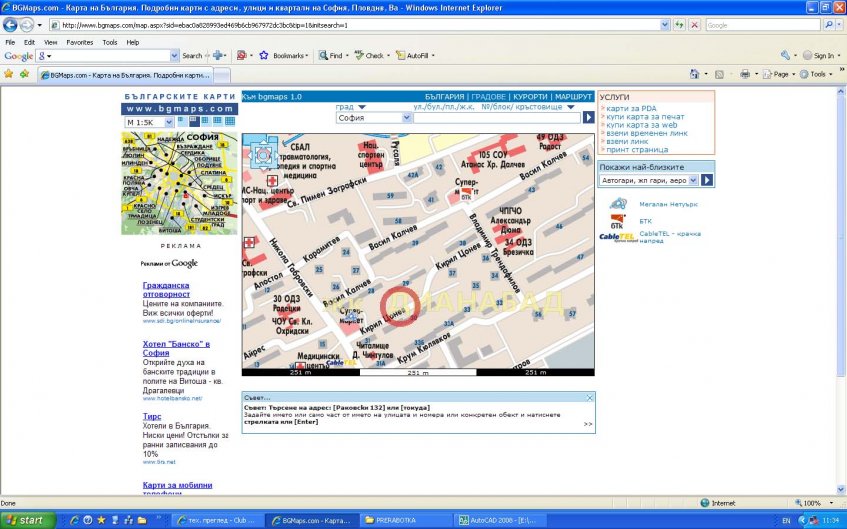
Task: Click the address search go arrow button
Action: pos(589,117)
